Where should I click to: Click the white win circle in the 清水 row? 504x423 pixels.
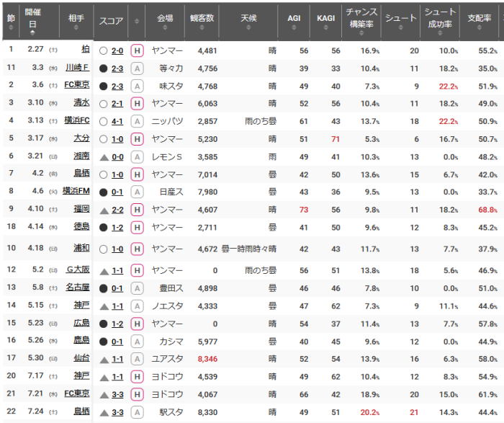click(x=104, y=103)
